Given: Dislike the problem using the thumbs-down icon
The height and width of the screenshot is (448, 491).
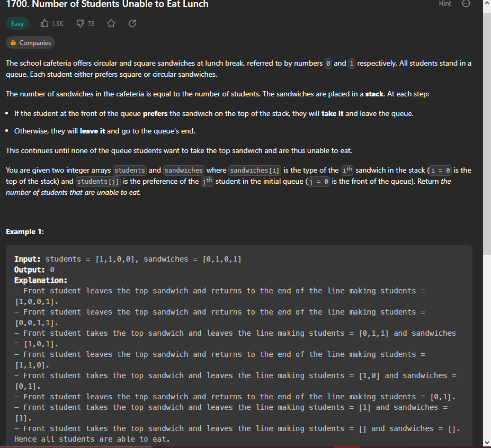Looking at the screenshot, I should coord(81,23).
